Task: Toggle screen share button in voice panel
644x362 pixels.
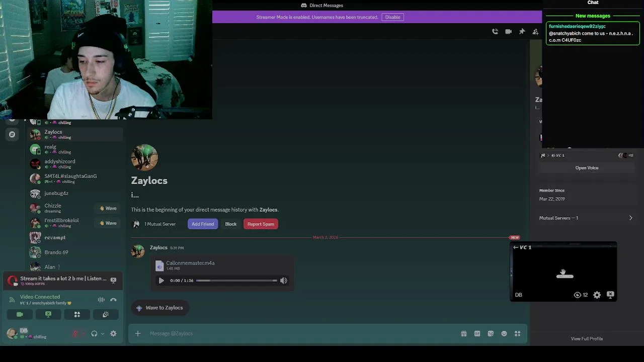Action: 48,314
